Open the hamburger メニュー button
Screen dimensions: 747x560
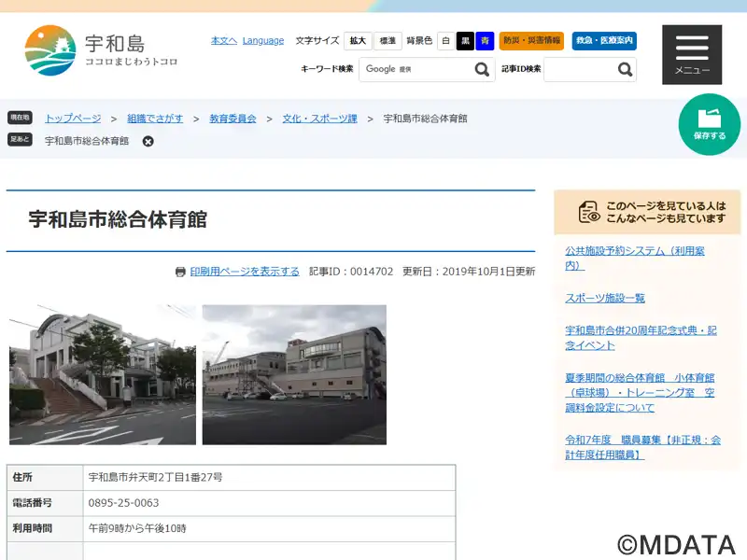(x=691, y=54)
